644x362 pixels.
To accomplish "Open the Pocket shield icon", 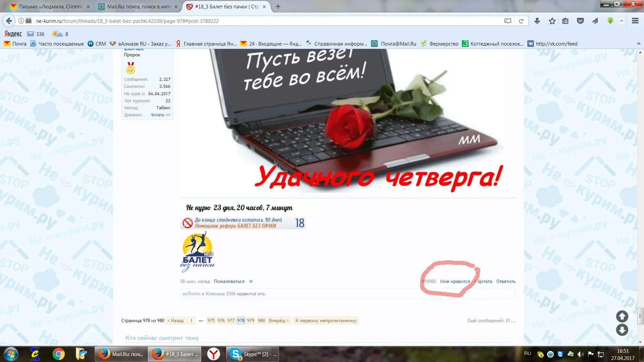I will click(580, 21).
